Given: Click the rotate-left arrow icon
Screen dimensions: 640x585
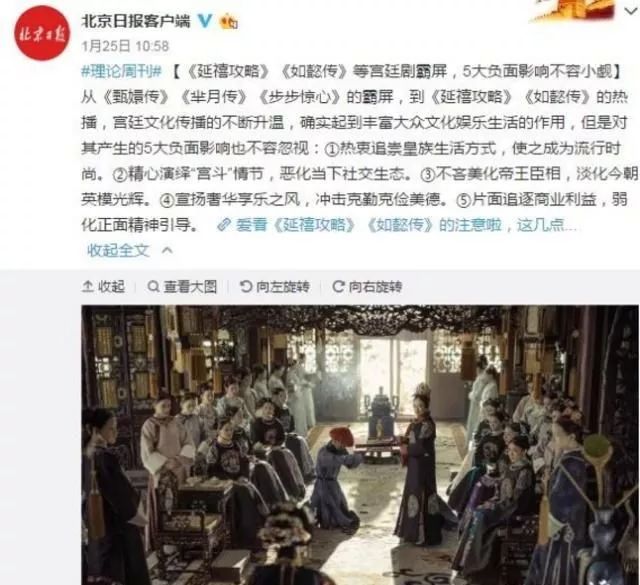Looking at the screenshot, I should [x=246, y=287].
